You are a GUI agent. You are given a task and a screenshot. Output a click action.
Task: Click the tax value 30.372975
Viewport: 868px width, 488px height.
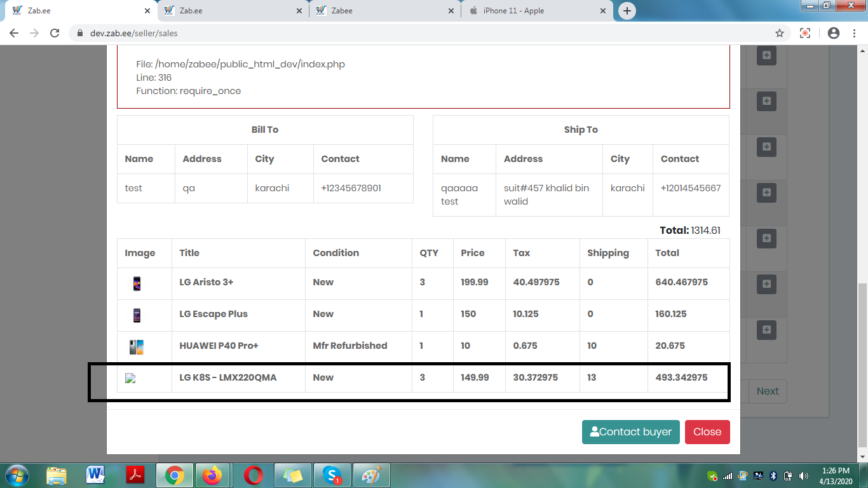click(536, 377)
